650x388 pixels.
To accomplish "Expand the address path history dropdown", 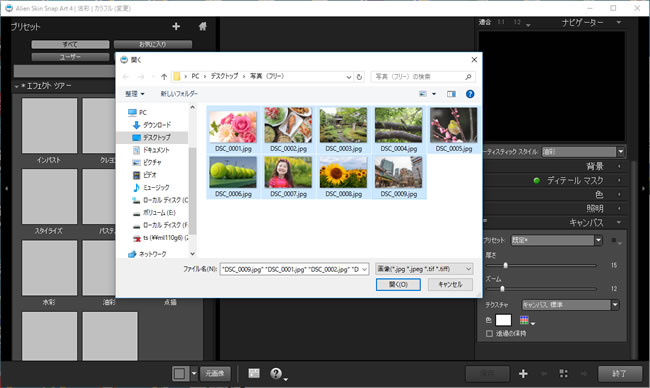I will point(348,77).
